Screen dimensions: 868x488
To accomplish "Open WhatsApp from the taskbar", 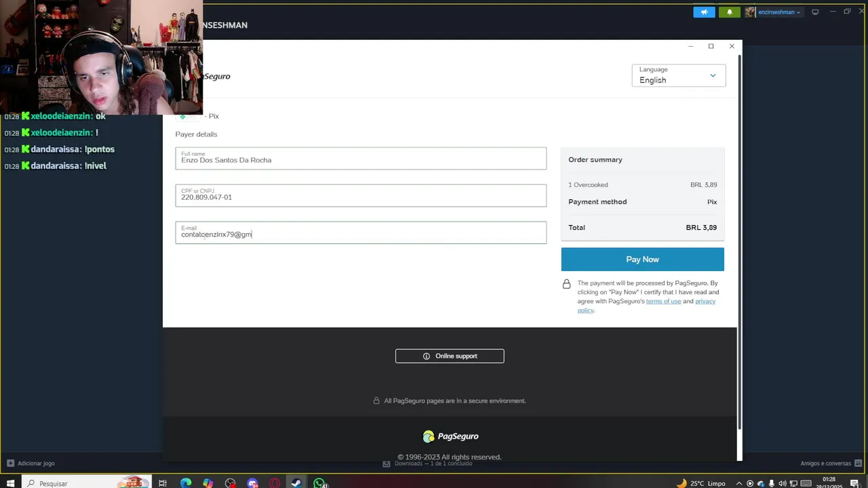I will coord(319,483).
